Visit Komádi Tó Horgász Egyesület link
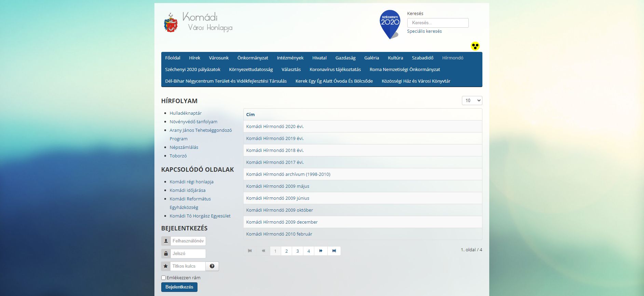 click(x=200, y=216)
